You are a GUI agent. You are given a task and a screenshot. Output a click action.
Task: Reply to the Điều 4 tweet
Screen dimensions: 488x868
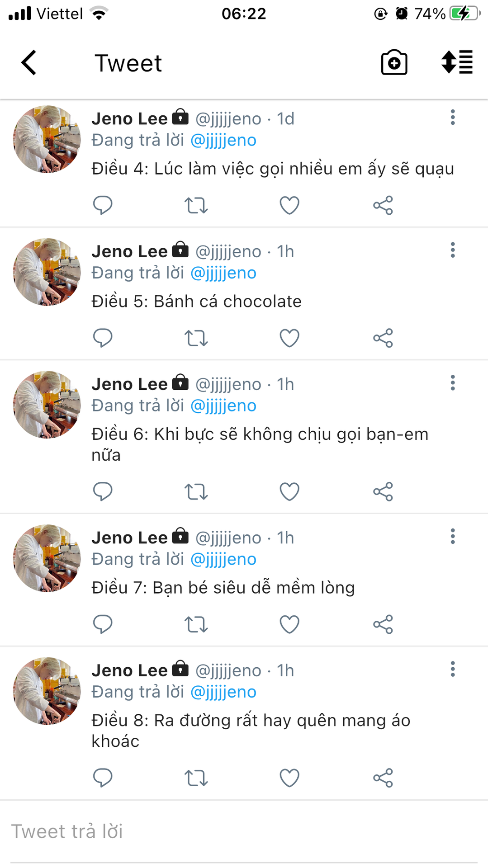103,205
